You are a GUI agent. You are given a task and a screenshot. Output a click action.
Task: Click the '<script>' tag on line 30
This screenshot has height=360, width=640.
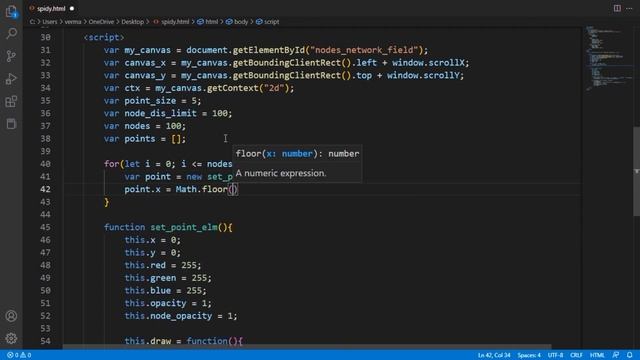coord(104,37)
